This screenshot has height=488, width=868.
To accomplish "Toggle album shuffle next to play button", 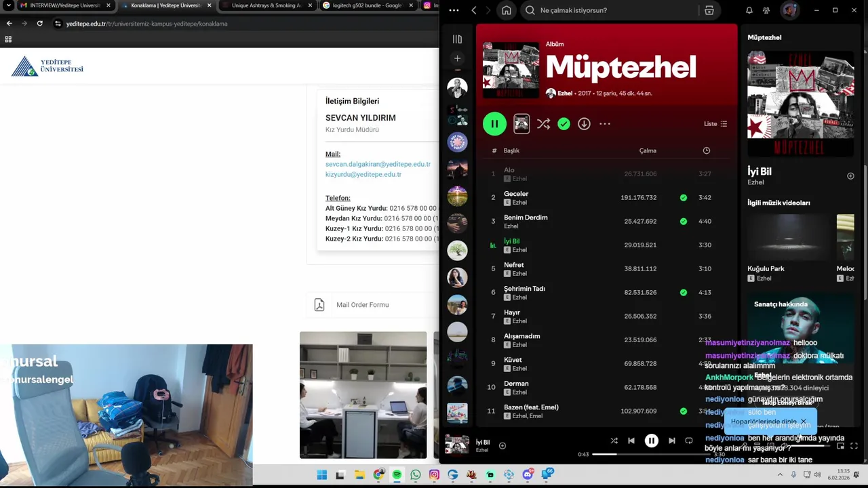I will 543,124.
